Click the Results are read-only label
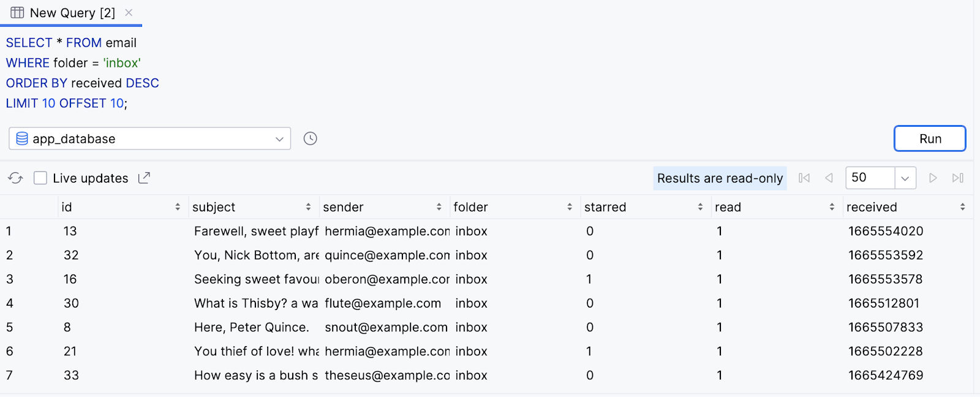The width and height of the screenshot is (980, 397). coord(720,178)
